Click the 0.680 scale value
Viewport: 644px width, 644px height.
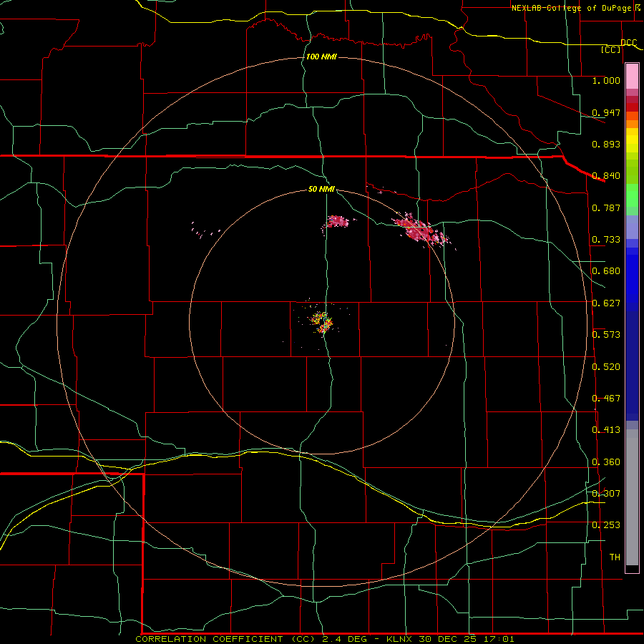click(606, 271)
